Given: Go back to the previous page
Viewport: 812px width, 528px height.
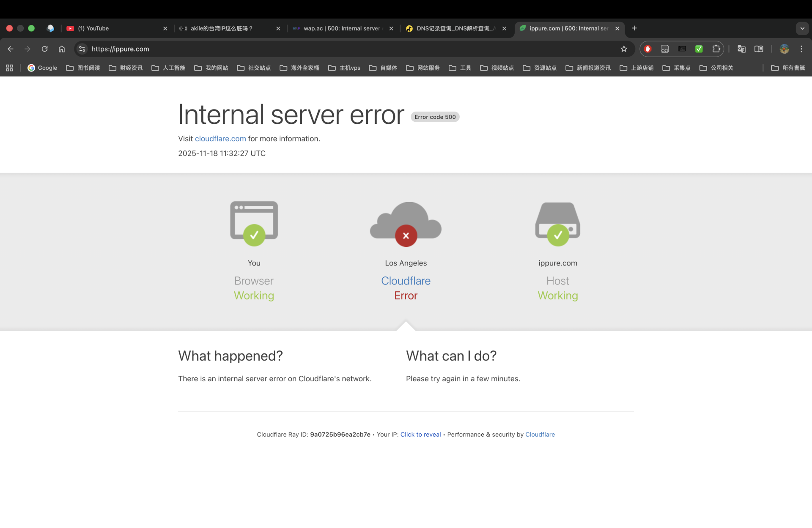Looking at the screenshot, I should tap(11, 49).
